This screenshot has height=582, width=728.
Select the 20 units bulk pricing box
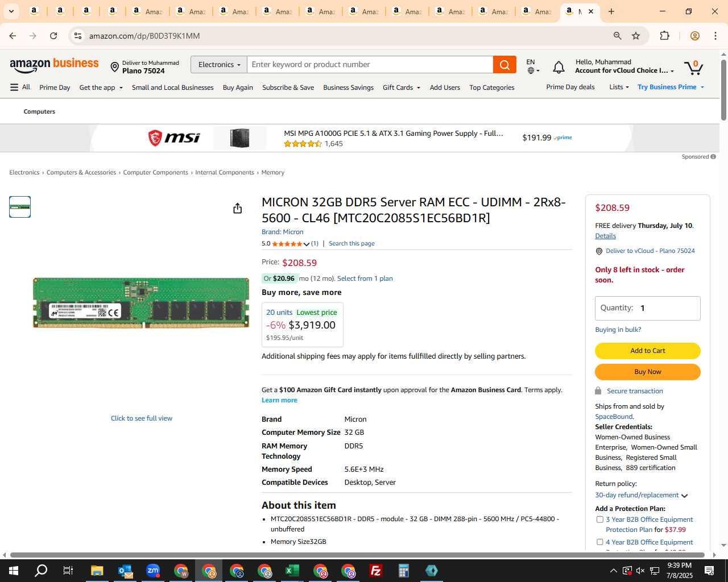coord(302,325)
